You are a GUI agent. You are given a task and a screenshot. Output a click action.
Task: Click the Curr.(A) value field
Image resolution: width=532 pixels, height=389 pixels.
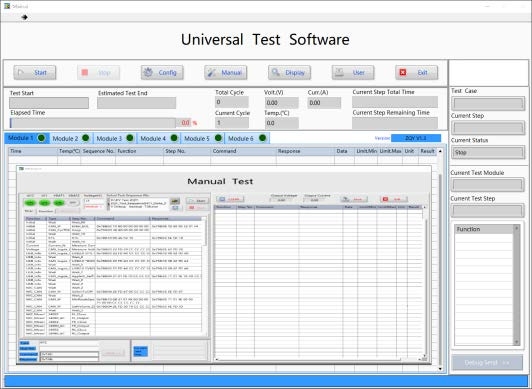pos(324,103)
